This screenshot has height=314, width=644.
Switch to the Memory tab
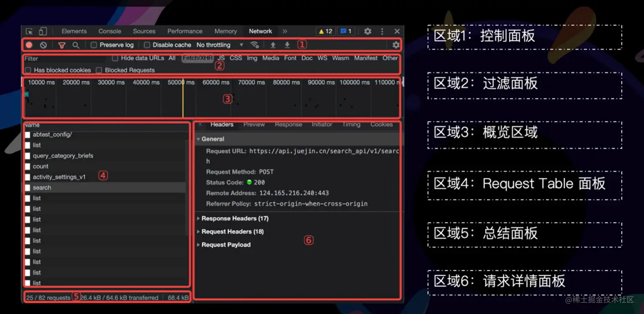pos(226,31)
